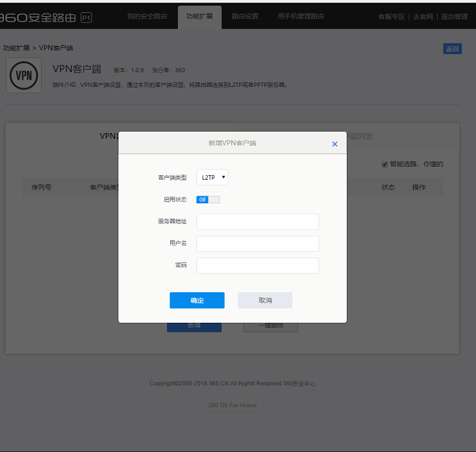
Task: Toggle the 智能选路 checkbox
Action: pos(385,164)
